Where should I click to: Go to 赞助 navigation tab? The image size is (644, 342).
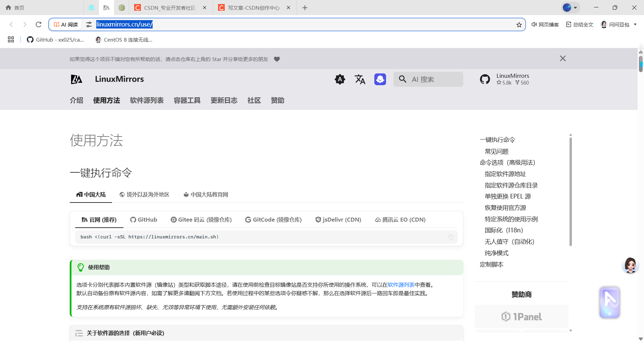click(278, 100)
